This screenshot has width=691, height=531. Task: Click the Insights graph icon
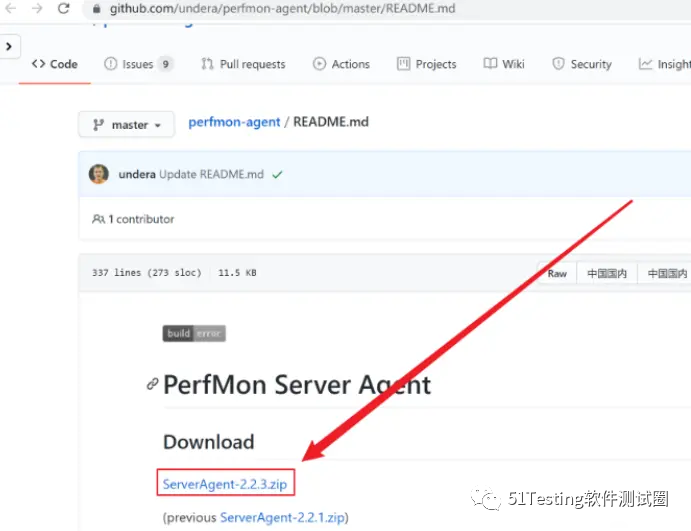(x=645, y=64)
